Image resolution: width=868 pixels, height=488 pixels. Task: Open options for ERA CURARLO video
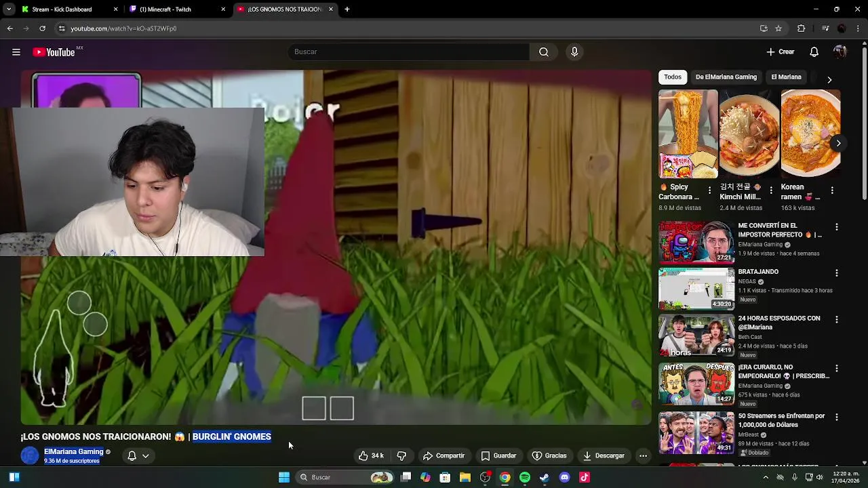pos(837,369)
